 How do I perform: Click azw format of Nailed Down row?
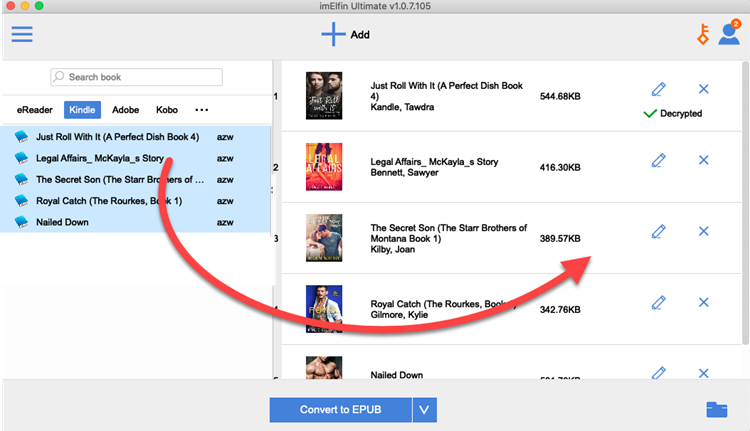point(225,222)
